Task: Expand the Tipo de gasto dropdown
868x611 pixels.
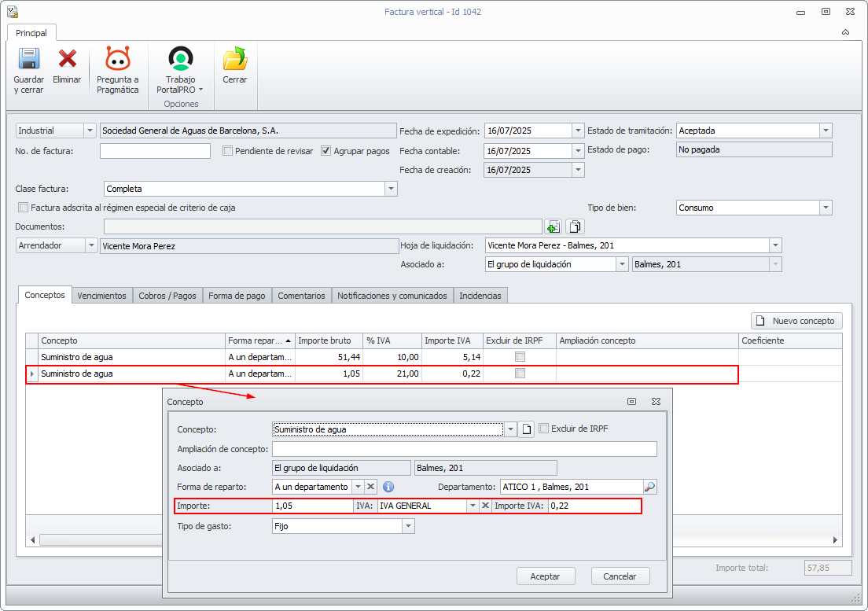Action: 408,526
